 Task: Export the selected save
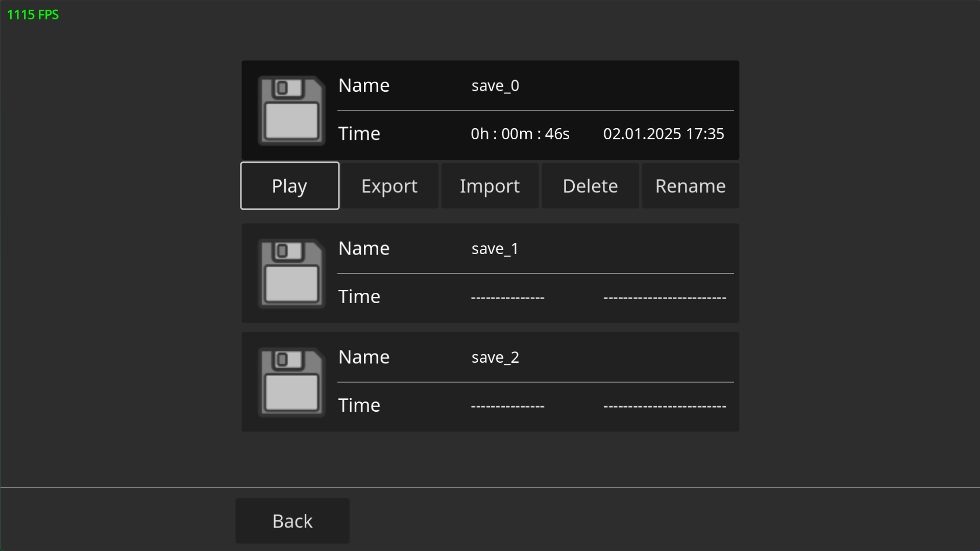[x=389, y=186]
